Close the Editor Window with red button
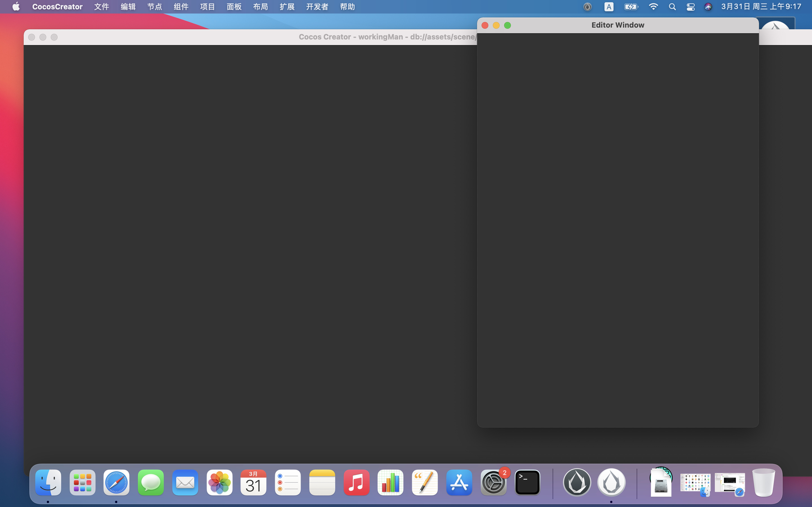This screenshot has height=507, width=812. click(485, 25)
